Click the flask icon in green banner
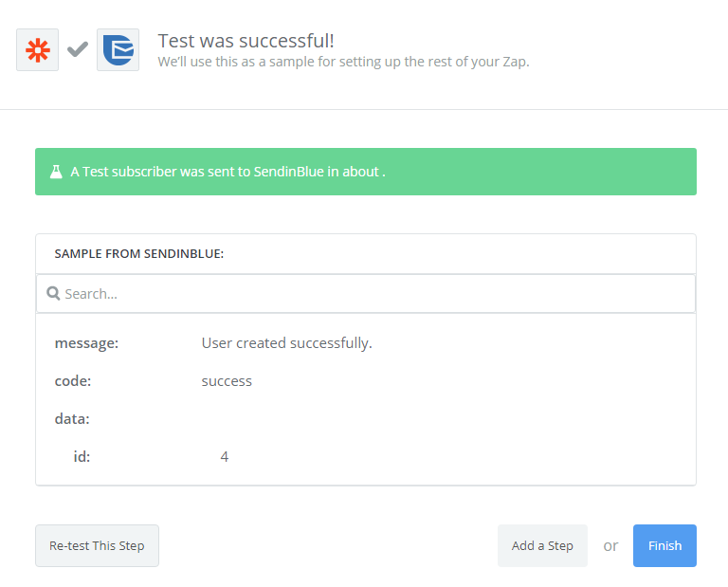This screenshot has height=587, width=728. coord(56,172)
